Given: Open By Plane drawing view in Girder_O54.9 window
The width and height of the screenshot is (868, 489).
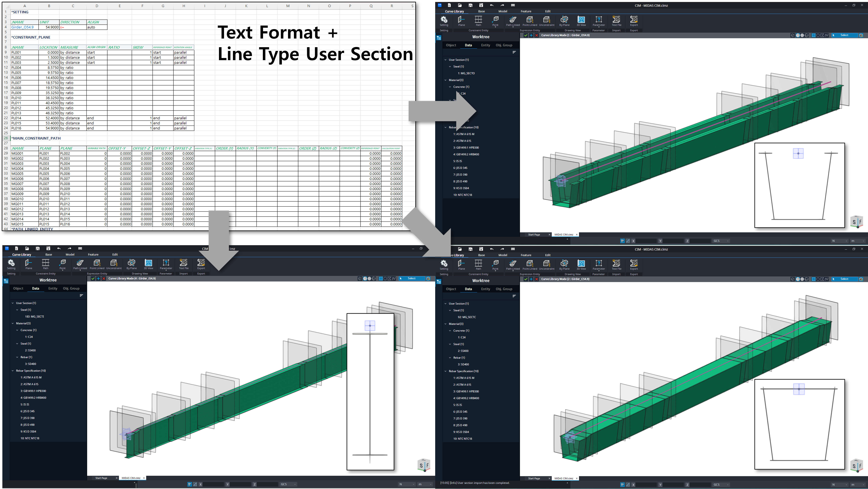Looking at the screenshot, I should pos(564,21).
